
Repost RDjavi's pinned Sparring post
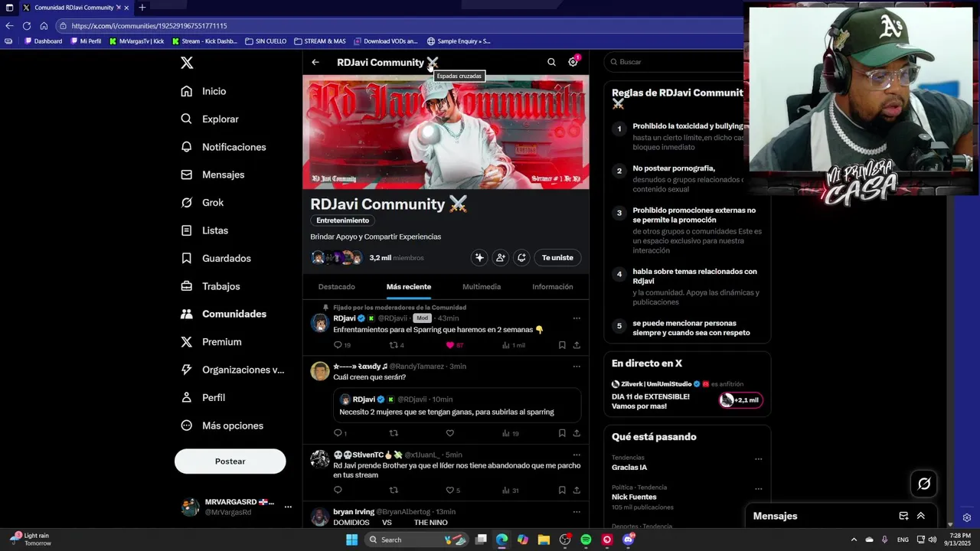[394, 345]
